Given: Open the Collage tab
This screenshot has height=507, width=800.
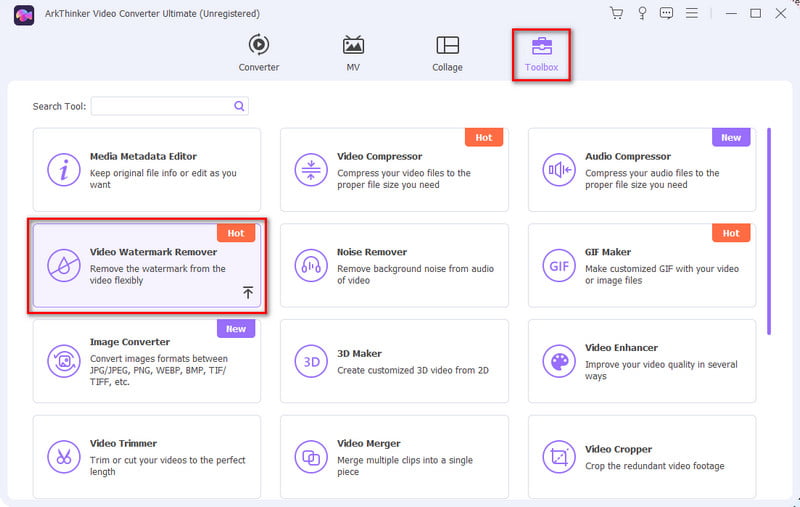Looking at the screenshot, I should [x=447, y=53].
